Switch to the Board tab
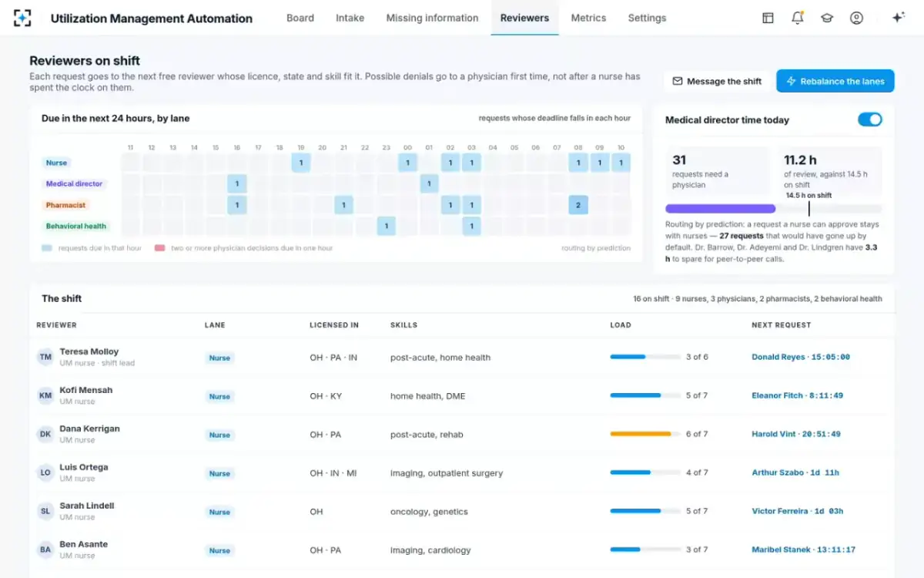The height and width of the screenshot is (578, 924). coord(300,18)
